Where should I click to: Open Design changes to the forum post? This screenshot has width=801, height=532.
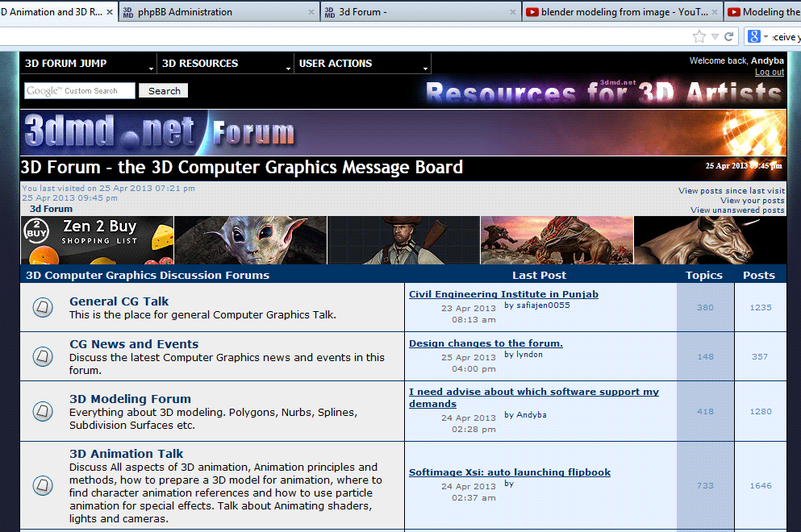click(486, 343)
